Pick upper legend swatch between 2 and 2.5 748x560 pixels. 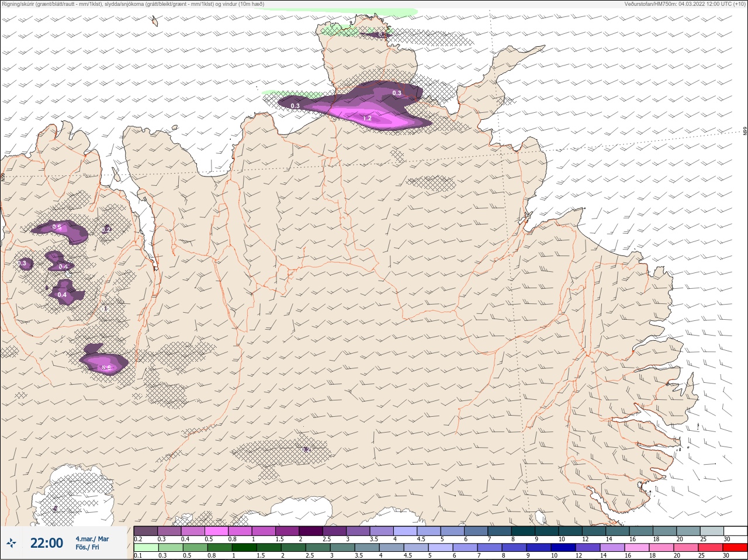click(311, 531)
